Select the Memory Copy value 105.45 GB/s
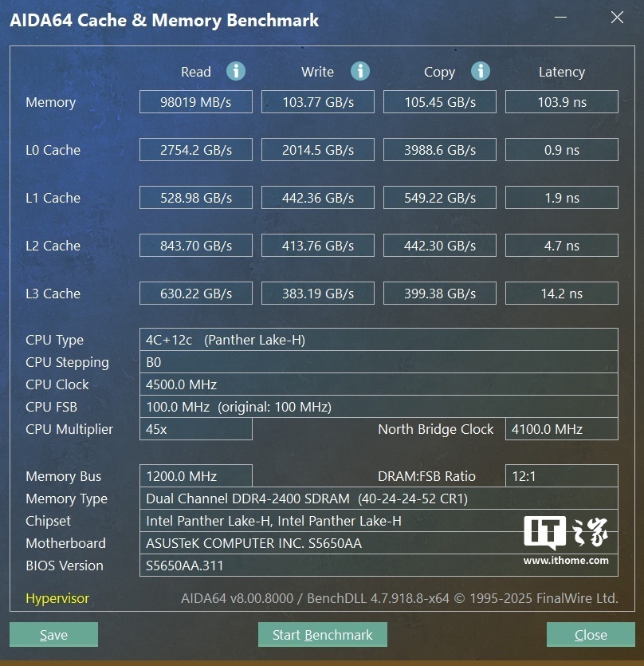The image size is (644, 666). [440, 102]
